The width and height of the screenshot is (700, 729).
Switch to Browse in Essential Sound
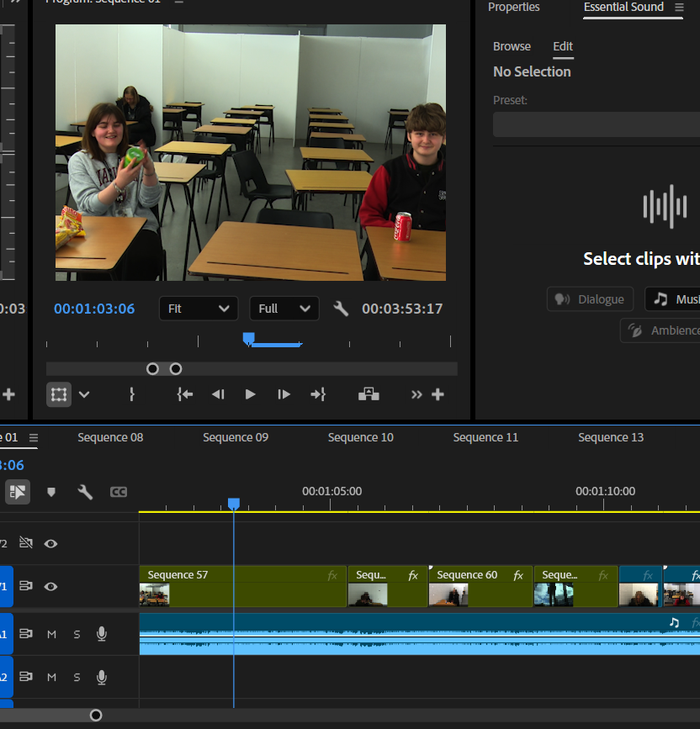(512, 46)
